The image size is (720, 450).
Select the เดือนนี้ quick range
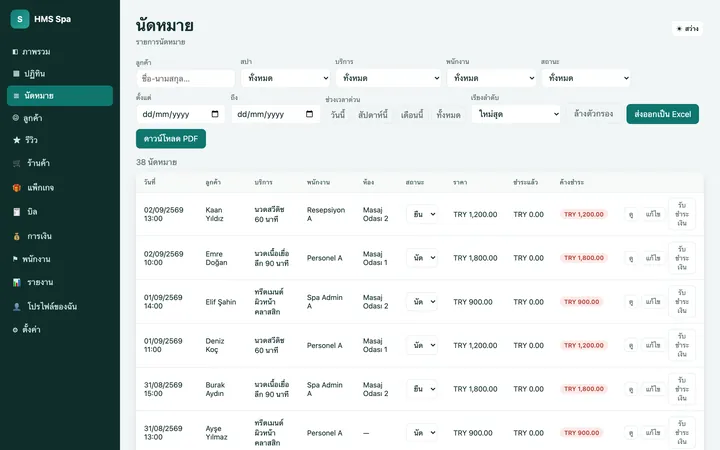412,115
